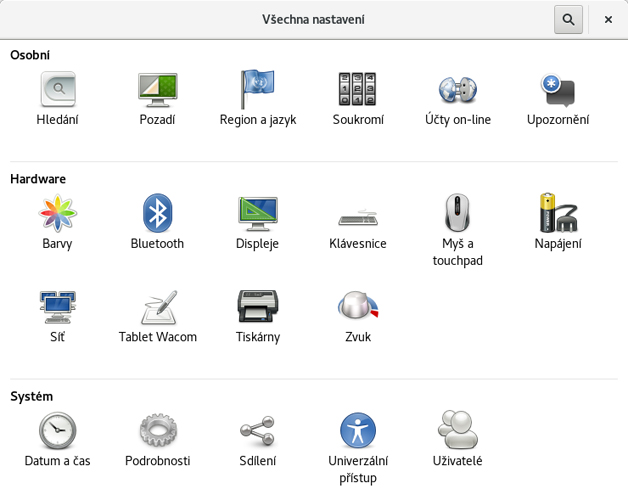The image size is (628, 500).
Task: Open Zvuk sound settings
Action: pyautogui.click(x=358, y=317)
